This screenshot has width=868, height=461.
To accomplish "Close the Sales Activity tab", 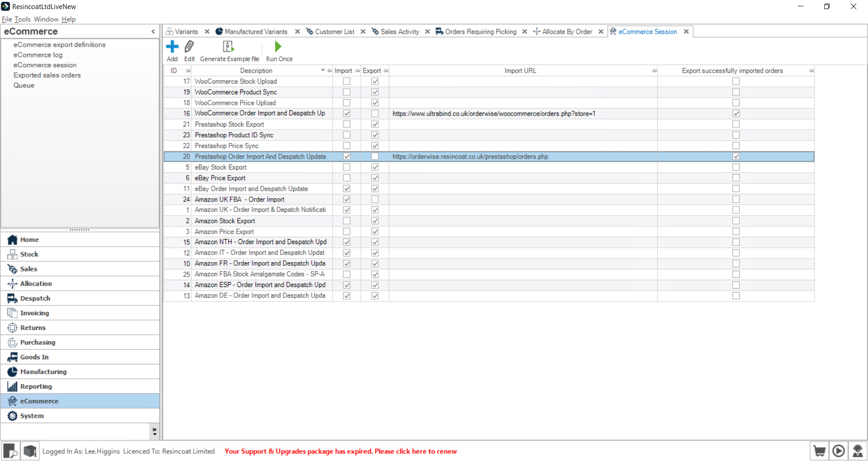I will [x=427, y=32].
